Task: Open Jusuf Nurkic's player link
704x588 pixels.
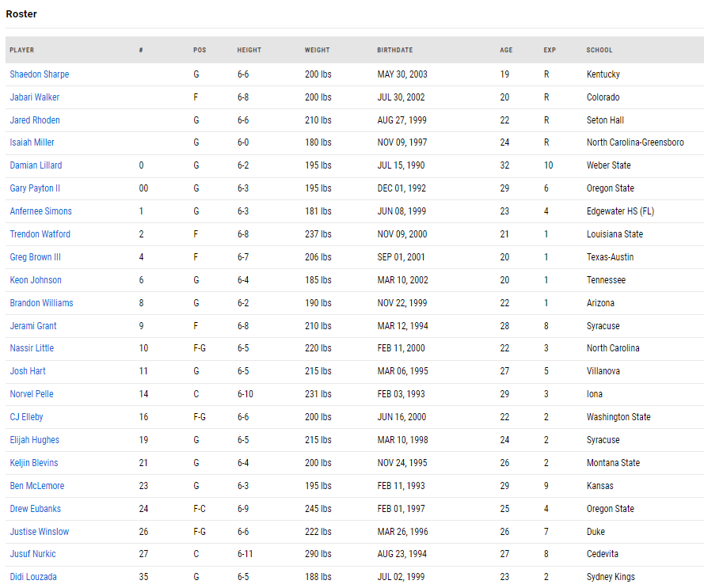Action: 32,554
